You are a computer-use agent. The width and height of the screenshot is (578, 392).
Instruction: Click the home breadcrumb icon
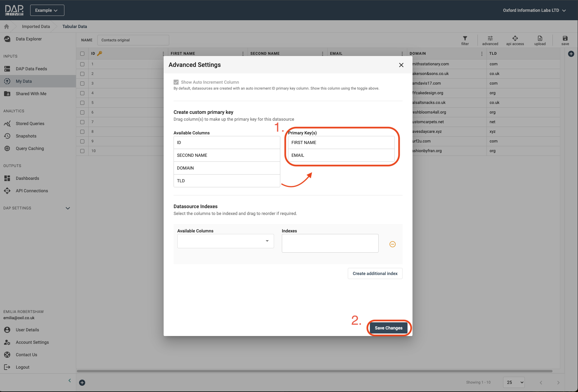click(x=7, y=26)
